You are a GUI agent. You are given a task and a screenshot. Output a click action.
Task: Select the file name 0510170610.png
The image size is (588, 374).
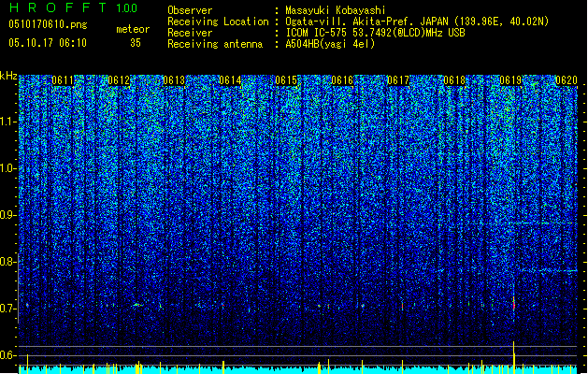pos(48,25)
